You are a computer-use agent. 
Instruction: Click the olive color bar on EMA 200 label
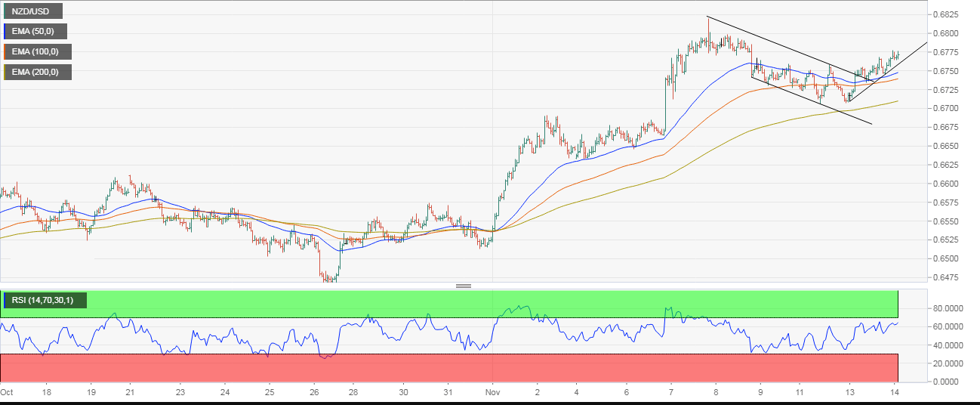[x=5, y=73]
